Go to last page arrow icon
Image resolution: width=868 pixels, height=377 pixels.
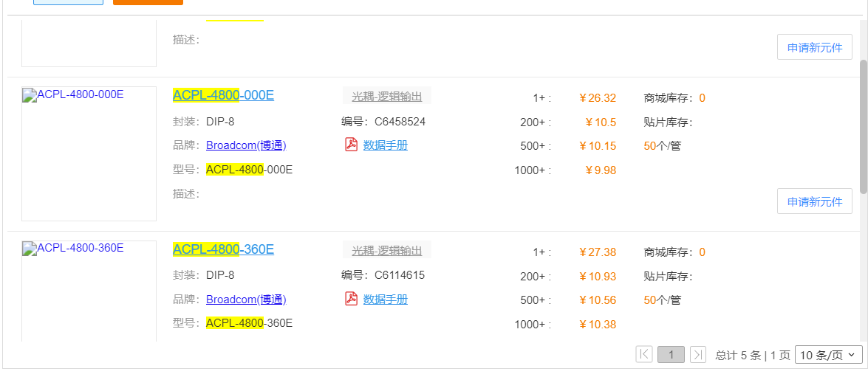click(697, 355)
